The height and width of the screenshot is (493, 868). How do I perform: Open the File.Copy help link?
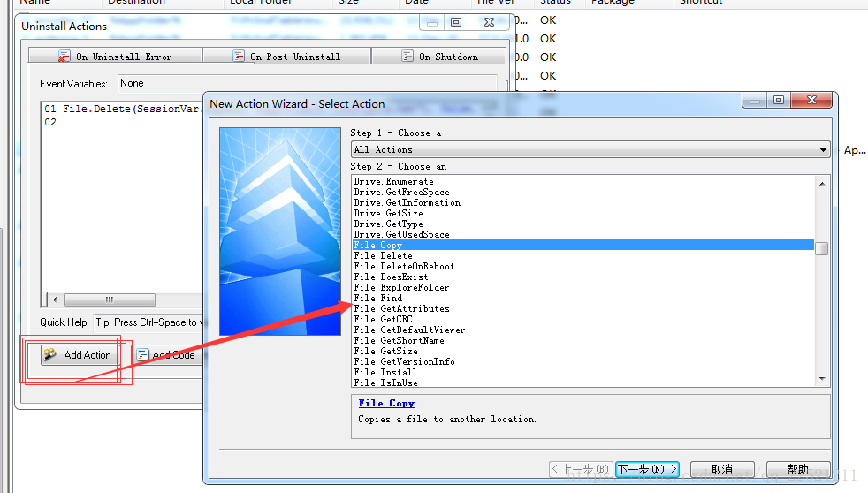click(x=386, y=404)
